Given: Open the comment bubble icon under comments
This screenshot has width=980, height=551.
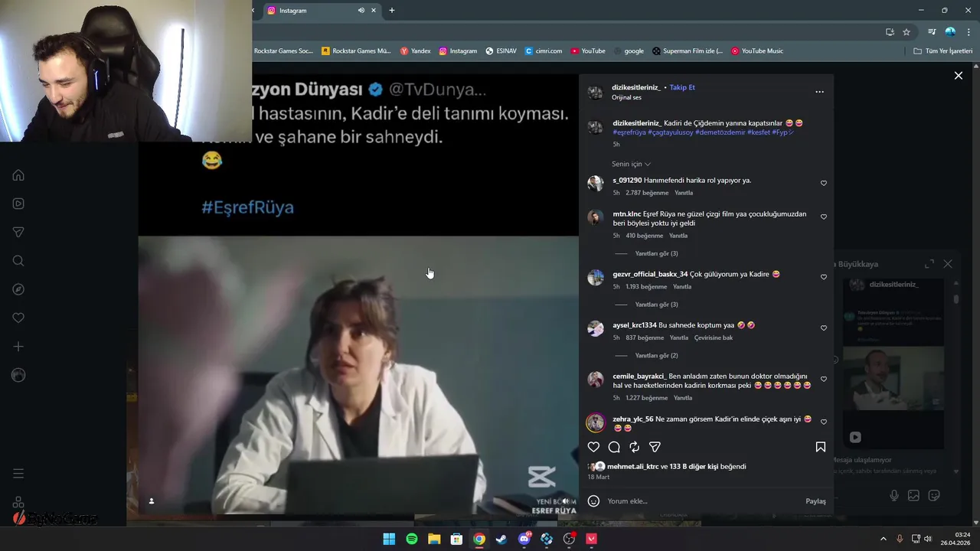Looking at the screenshot, I should click(614, 447).
